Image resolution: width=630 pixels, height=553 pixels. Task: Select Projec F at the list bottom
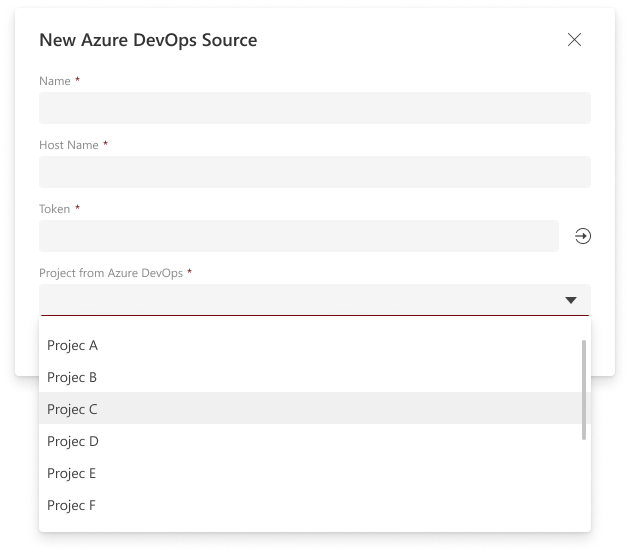click(72, 505)
